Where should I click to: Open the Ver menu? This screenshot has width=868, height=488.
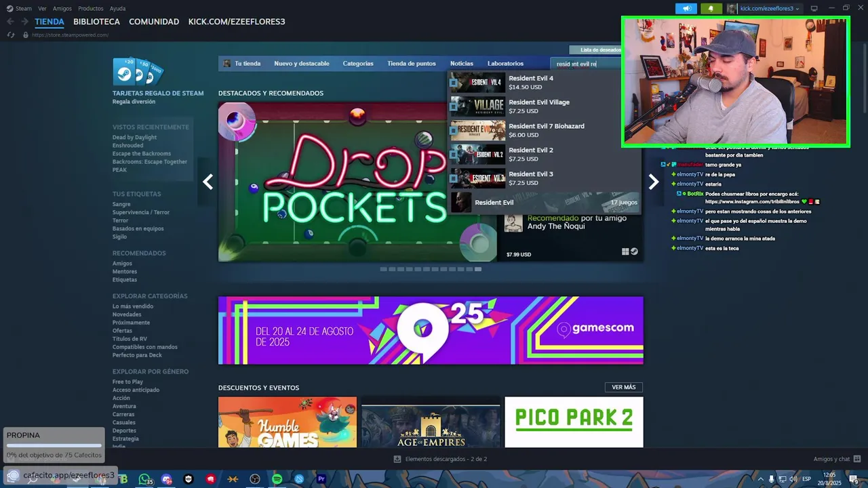(x=42, y=9)
